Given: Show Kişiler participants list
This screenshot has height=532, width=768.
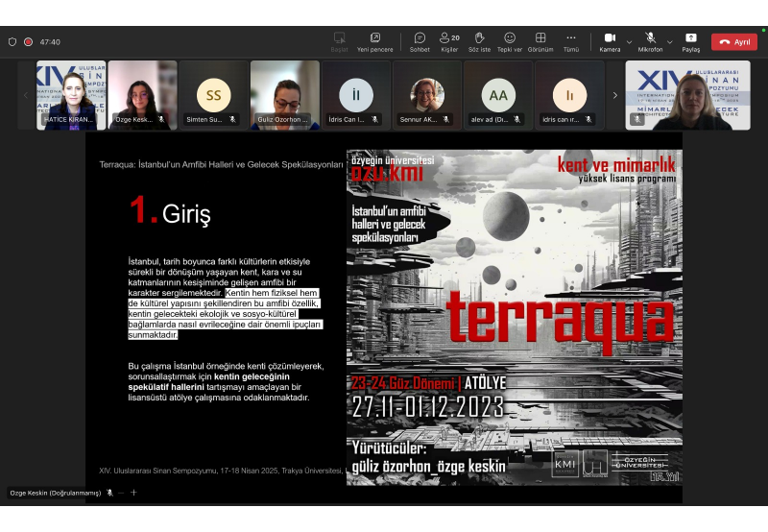Looking at the screenshot, I should tap(449, 42).
